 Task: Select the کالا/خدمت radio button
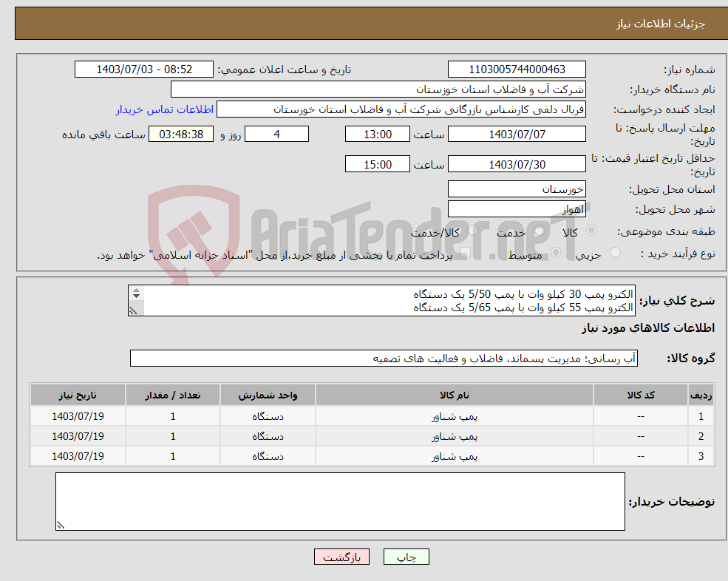pyautogui.click(x=473, y=231)
